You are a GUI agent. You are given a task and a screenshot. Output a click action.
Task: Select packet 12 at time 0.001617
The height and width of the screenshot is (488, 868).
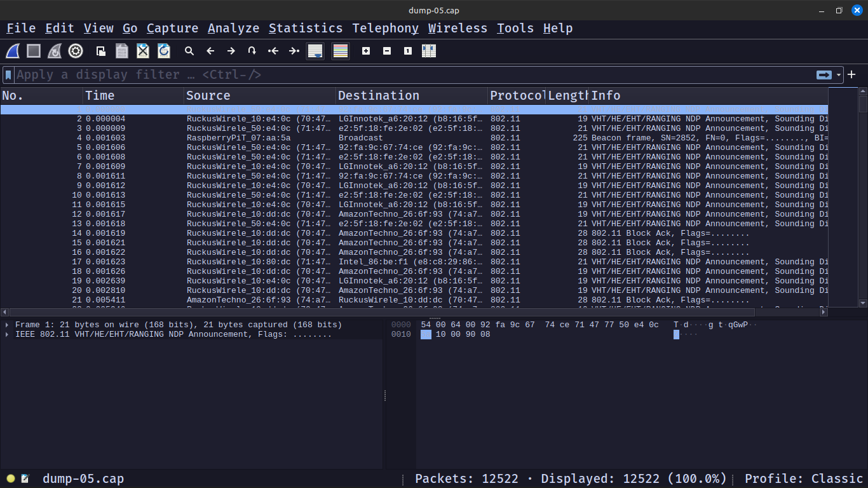coord(414,214)
